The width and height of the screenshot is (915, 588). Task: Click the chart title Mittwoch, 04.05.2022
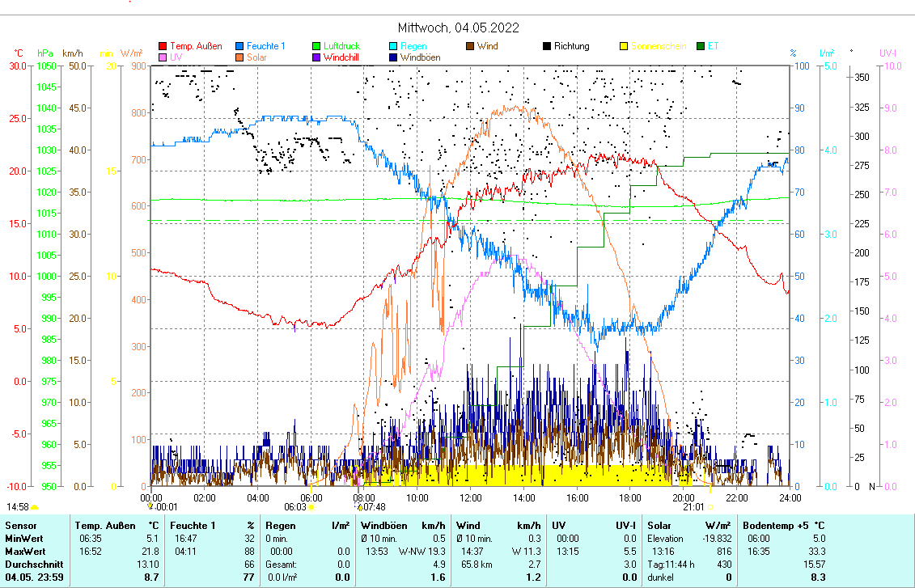(x=458, y=27)
